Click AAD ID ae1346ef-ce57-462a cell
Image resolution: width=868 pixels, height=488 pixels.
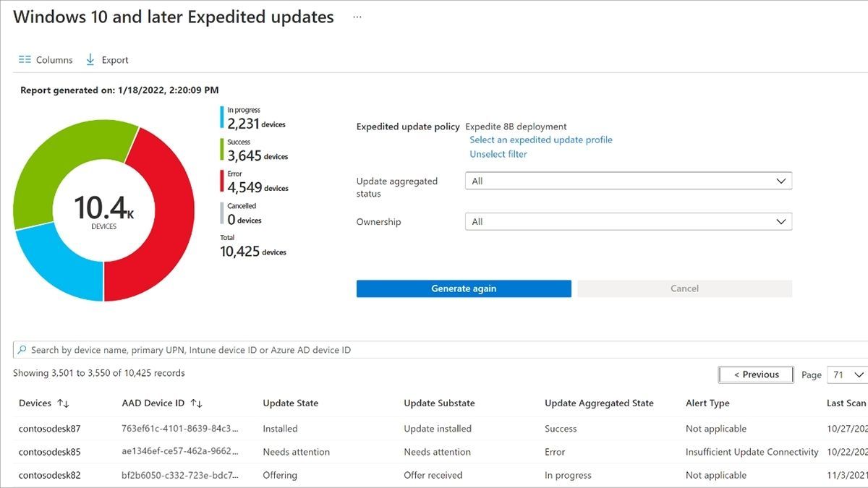(180, 452)
